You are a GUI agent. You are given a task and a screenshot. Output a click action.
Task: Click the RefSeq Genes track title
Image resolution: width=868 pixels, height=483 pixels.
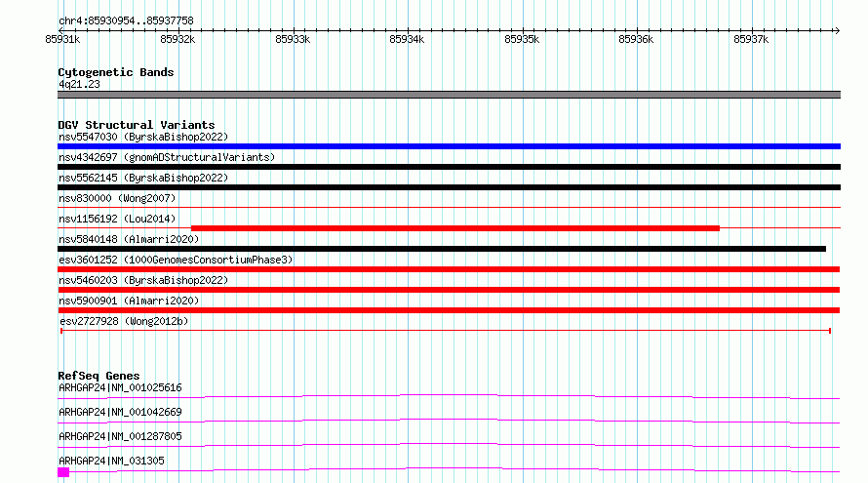point(99,376)
